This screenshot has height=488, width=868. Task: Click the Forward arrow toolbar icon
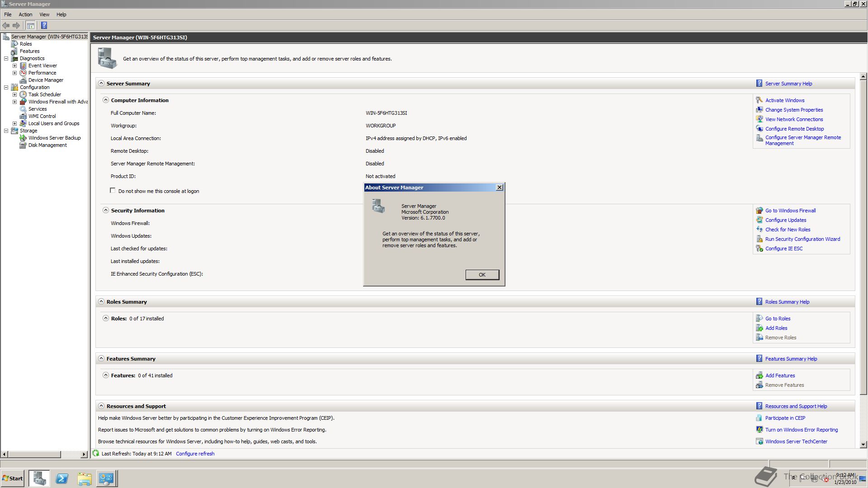(16, 25)
